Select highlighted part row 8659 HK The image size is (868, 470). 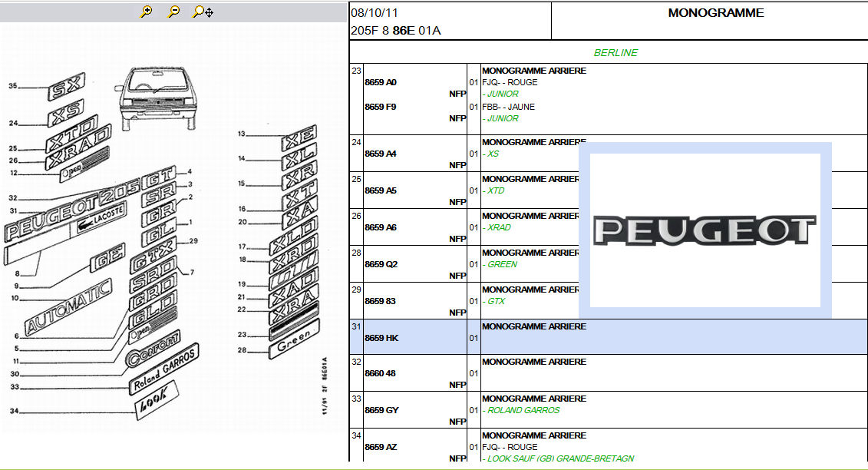(x=381, y=338)
